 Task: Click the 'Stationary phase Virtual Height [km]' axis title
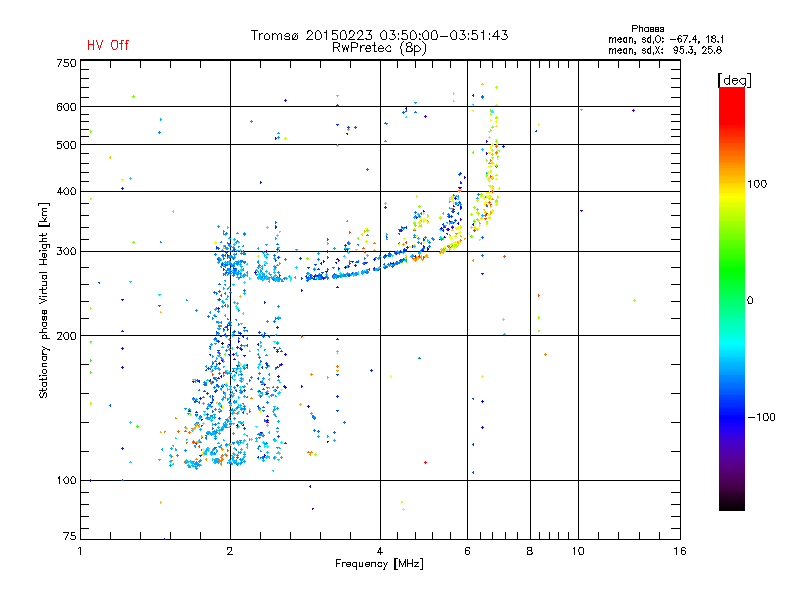(x=43, y=300)
